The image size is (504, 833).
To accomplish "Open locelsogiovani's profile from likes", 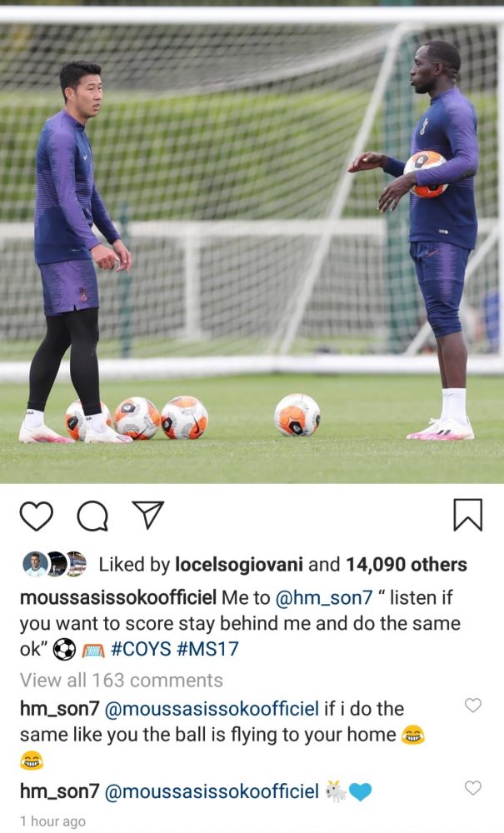I will tap(239, 564).
